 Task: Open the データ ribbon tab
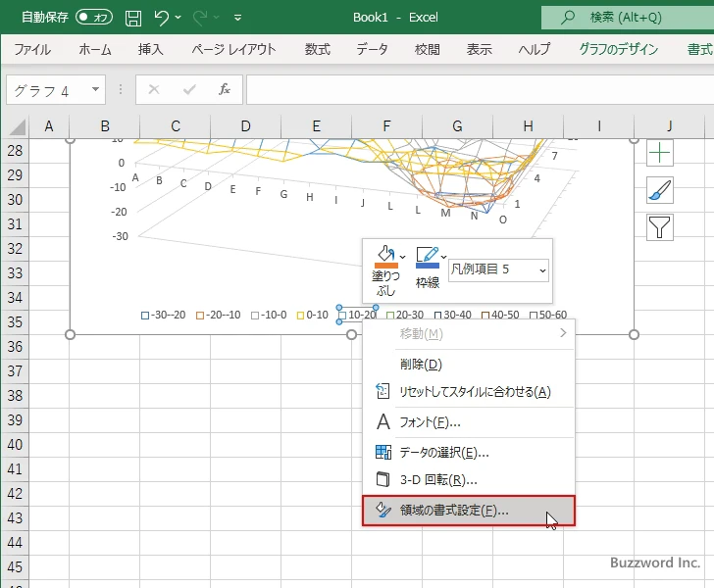372,49
